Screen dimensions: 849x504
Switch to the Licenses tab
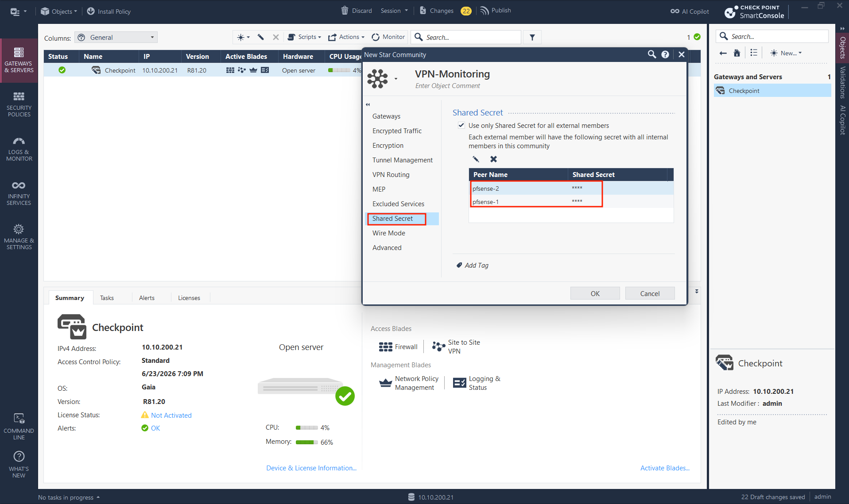pos(189,298)
